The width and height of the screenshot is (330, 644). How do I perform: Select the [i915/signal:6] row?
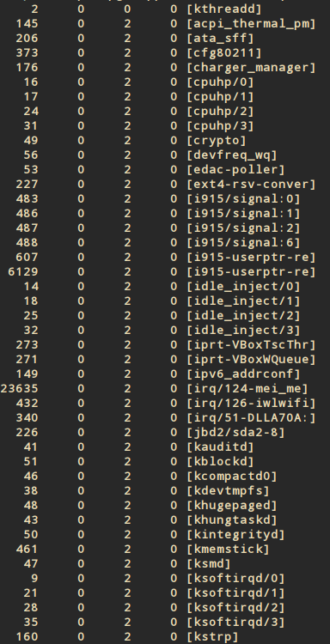tap(165, 243)
